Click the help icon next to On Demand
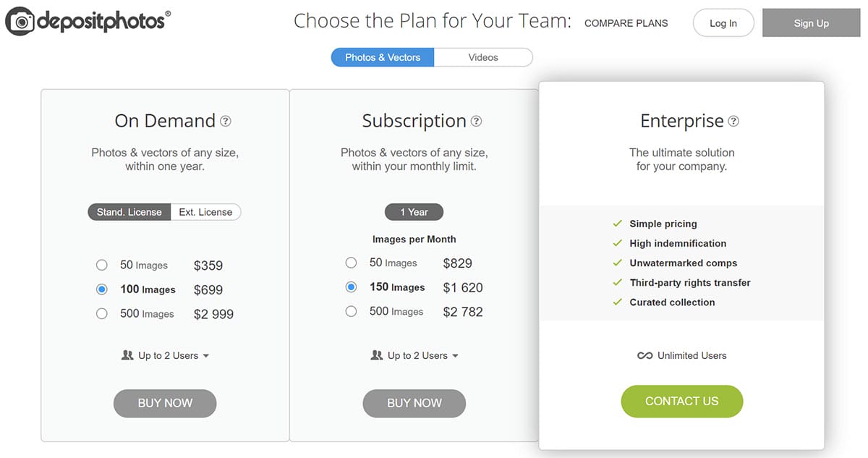 pyautogui.click(x=226, y=121)
